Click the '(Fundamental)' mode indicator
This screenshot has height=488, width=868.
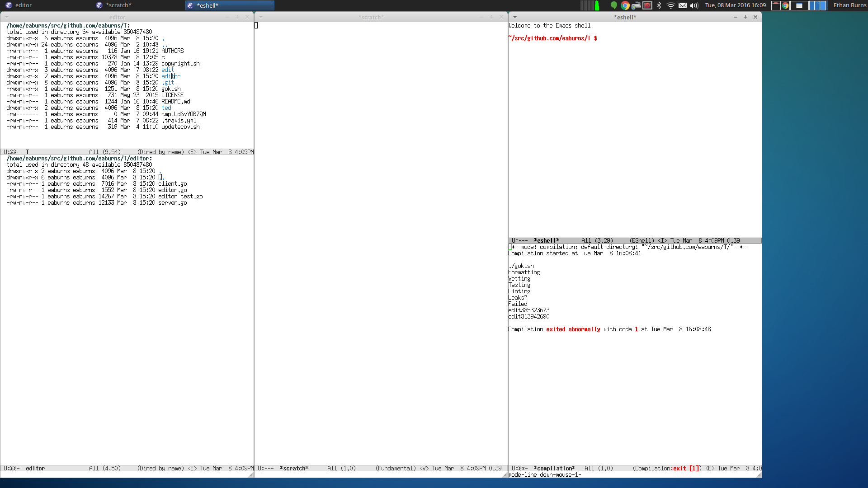click(396, 469)
